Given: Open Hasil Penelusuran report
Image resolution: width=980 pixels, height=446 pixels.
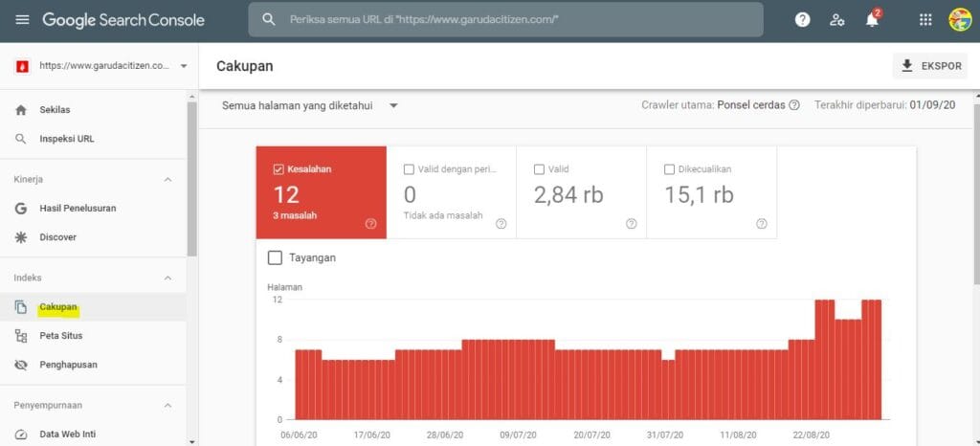Looking at the screenshot, I should tap(93, 209).
